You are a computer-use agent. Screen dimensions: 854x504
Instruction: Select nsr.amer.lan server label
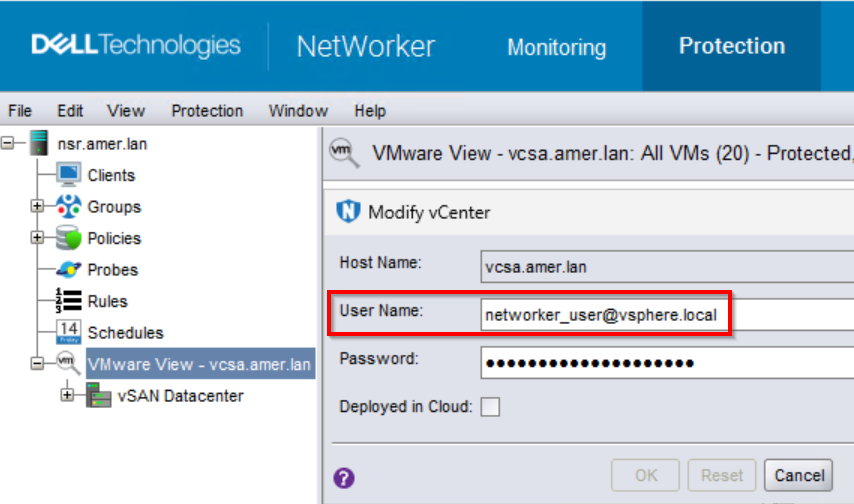(102, 144)
